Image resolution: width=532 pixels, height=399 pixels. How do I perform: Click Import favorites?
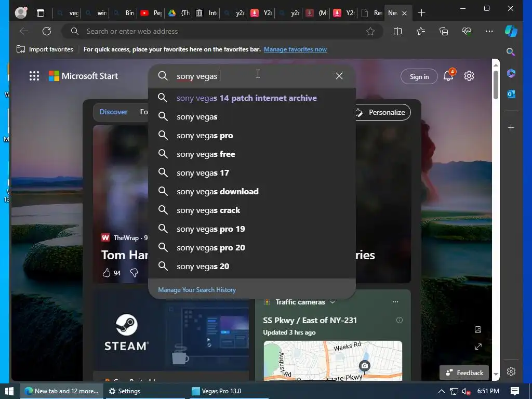click(x=45, y=49)
